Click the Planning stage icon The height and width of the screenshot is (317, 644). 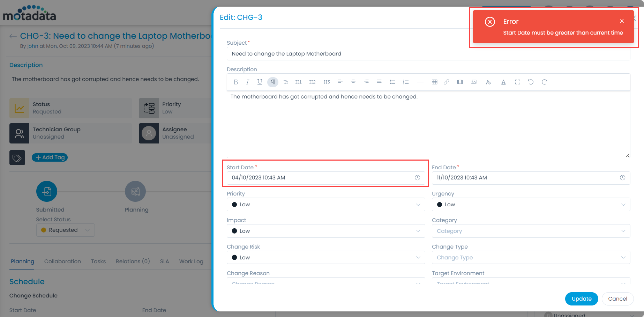pyautogui.click(x=135, y=191)
